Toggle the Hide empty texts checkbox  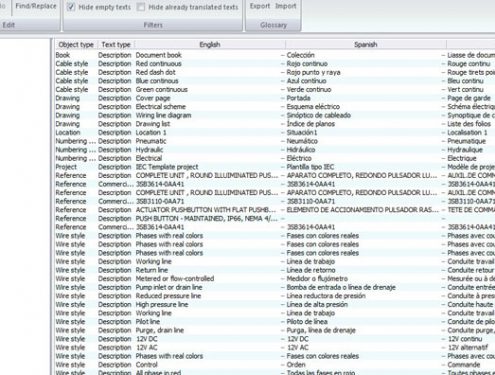(71, 7)
